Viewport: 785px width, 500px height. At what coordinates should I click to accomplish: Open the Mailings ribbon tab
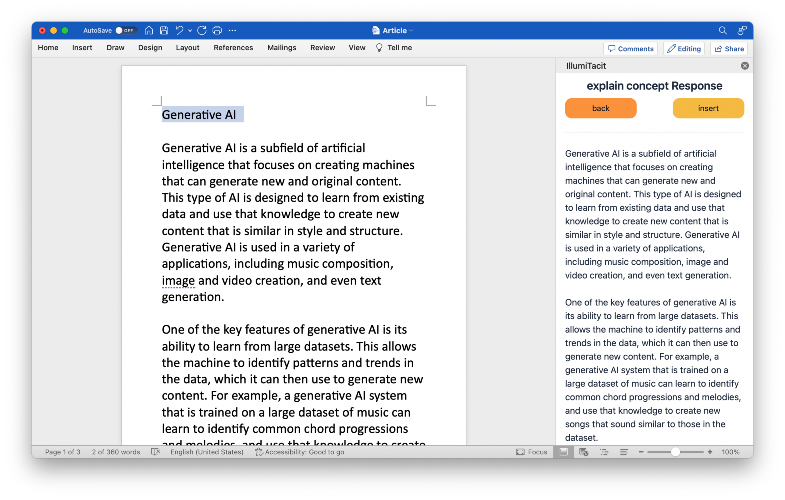pyautogui.click(x=282, y=48)
